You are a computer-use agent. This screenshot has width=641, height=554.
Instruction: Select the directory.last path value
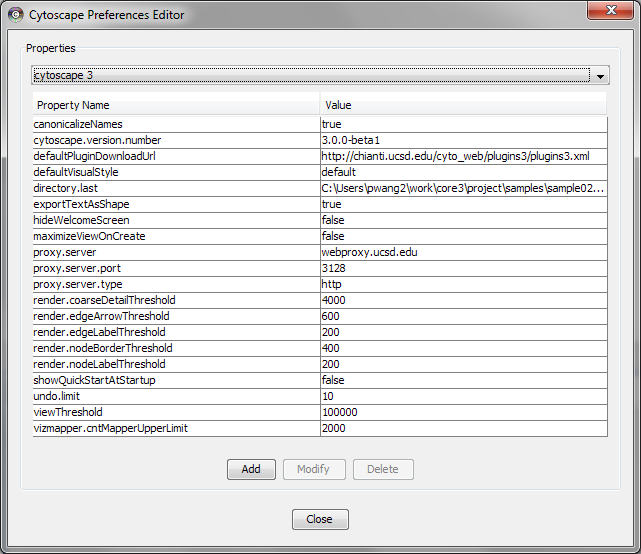coord(463,188)
